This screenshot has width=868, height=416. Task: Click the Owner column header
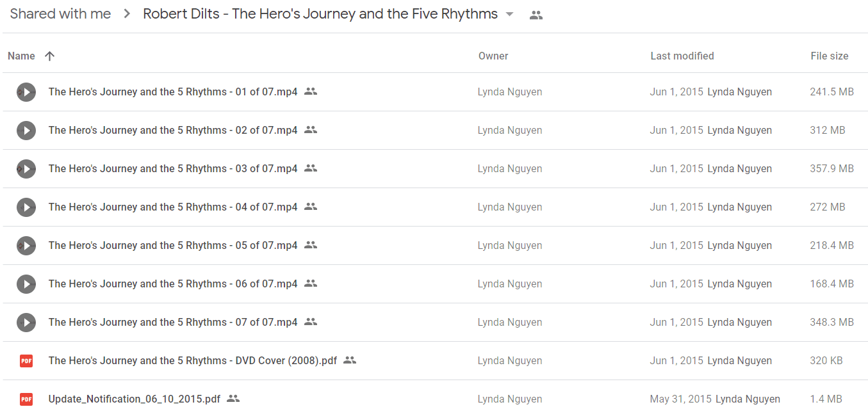493,56
